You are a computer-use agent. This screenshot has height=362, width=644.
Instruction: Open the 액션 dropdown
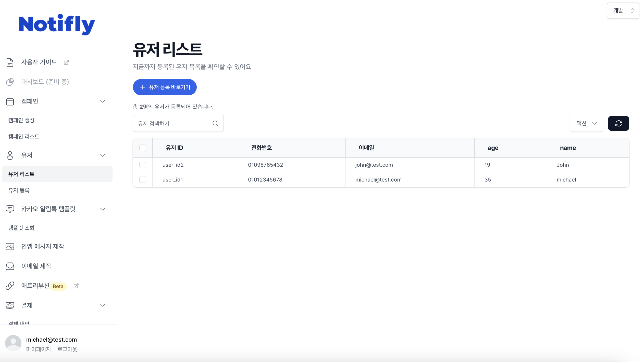click(x=586, y=123)
